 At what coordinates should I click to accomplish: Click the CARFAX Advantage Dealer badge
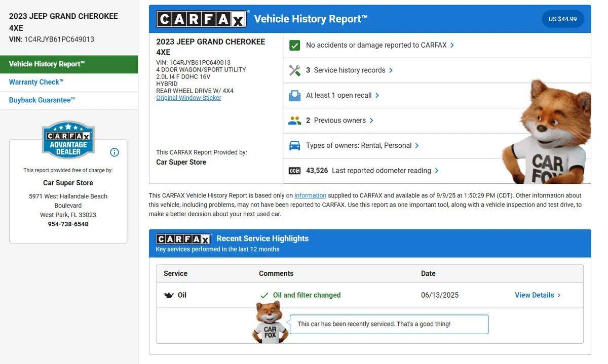point(68,140)
